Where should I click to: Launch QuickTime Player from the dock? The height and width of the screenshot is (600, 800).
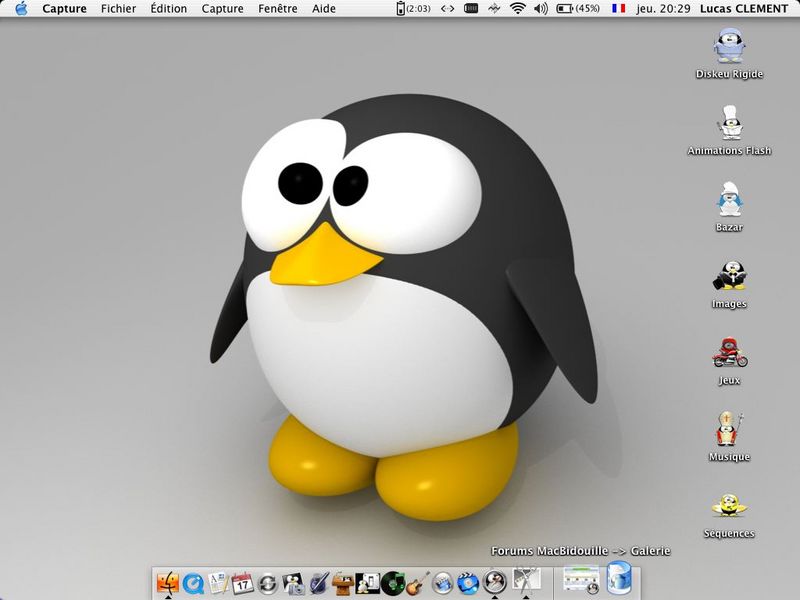point(193,583)
